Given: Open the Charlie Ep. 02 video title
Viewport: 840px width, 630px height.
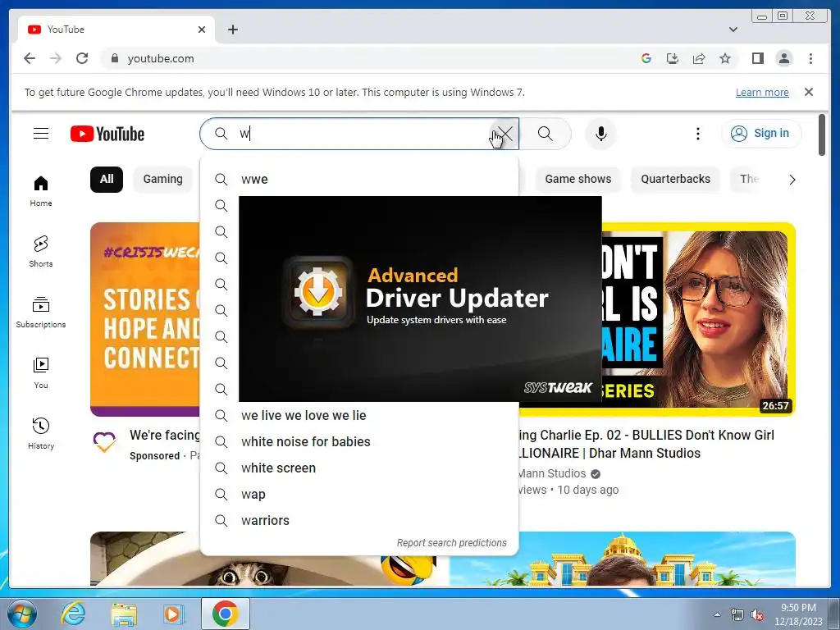Looking at the screenshot, I should coord(646,444).
